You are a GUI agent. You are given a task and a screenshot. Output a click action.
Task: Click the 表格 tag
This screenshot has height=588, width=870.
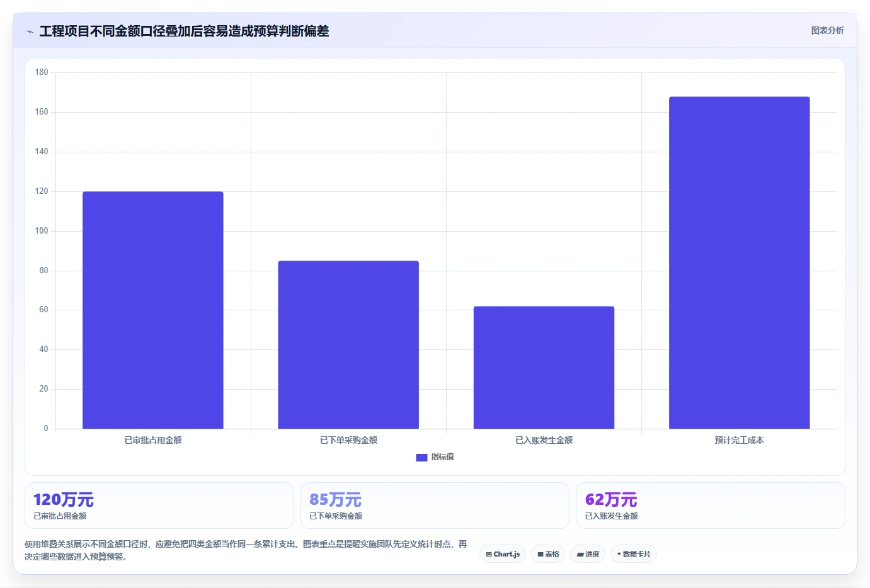coord(548,554)
